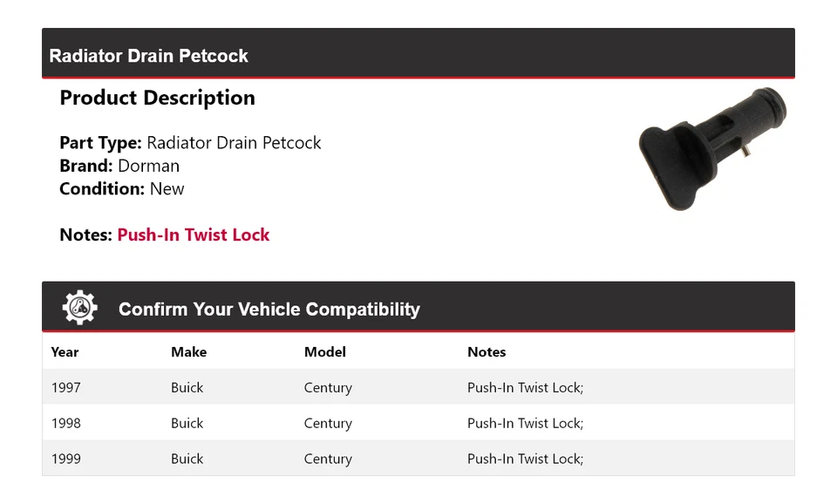Click the Year column header
Viewport: 837px width, 504px height.
tap(65, 352)
